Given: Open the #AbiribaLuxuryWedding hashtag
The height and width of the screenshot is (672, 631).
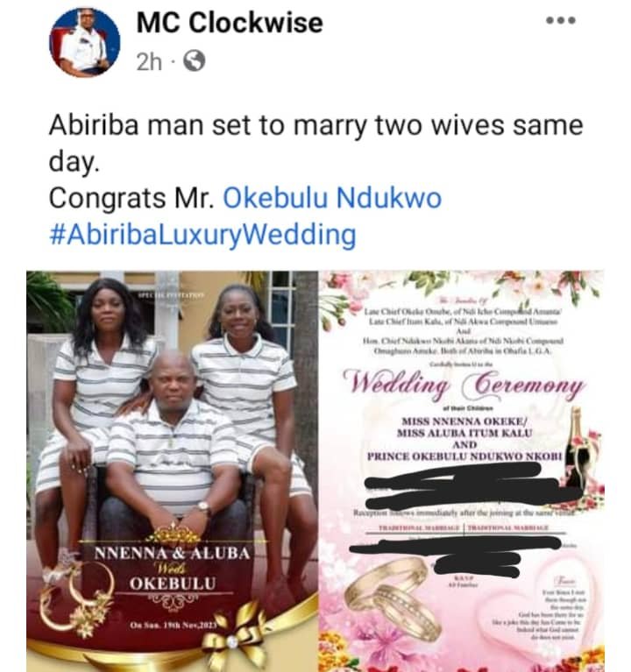Looking at the screenshot, I should pos(202,235).
